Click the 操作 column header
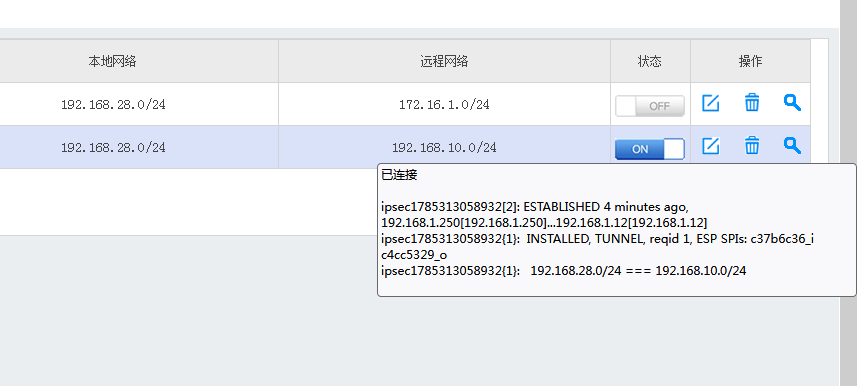Image resolution: width=857 pixels, height=386 pixels. pos(750,61)
